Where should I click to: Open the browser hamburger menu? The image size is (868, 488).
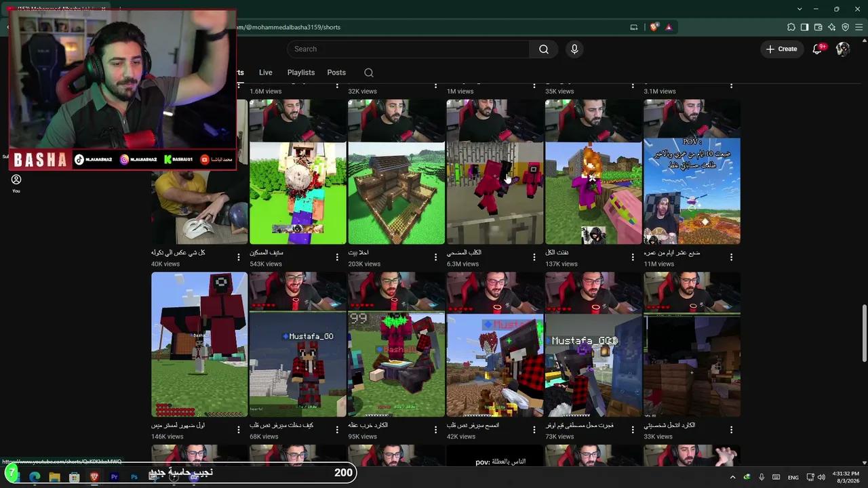click(859, 27)
